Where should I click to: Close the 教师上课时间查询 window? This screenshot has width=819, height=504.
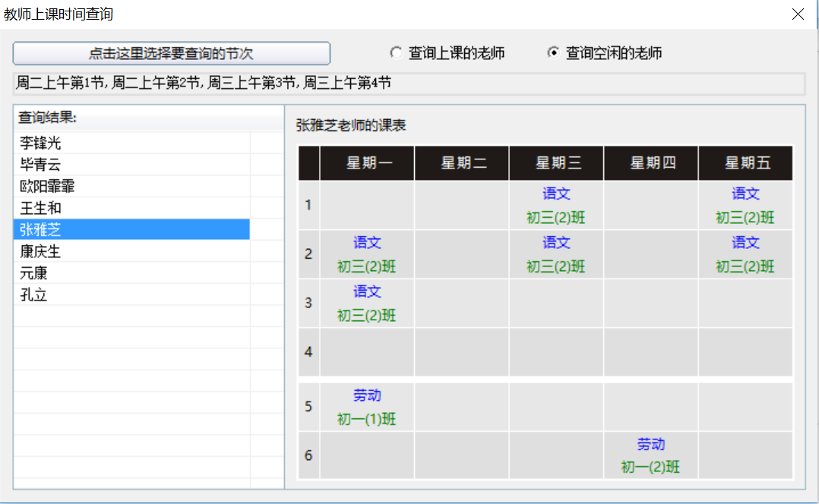pos(798,14)
